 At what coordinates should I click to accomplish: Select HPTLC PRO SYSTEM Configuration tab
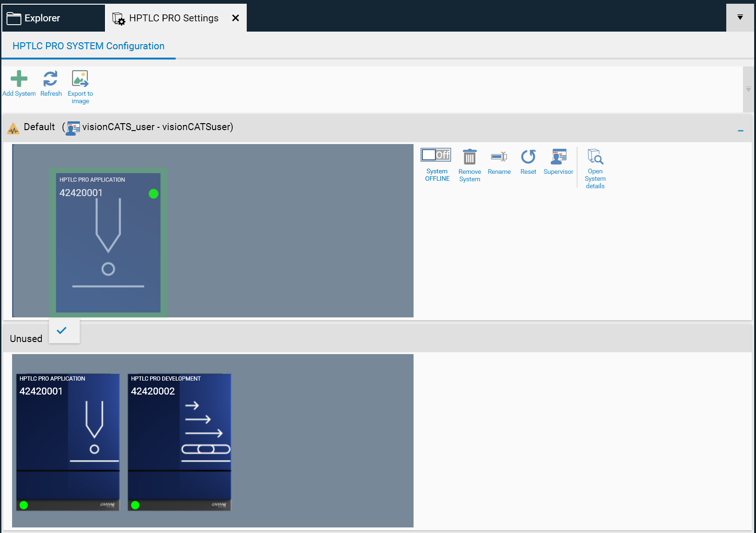coord(88,46)
